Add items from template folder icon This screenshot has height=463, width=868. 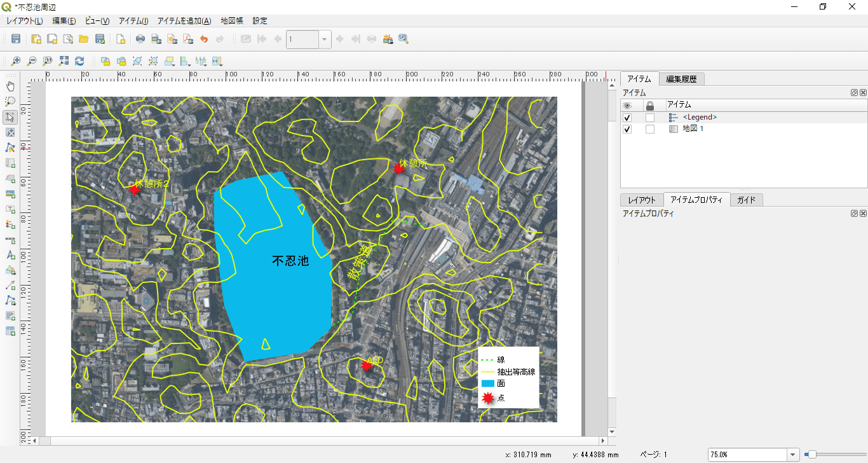point(84,39)
